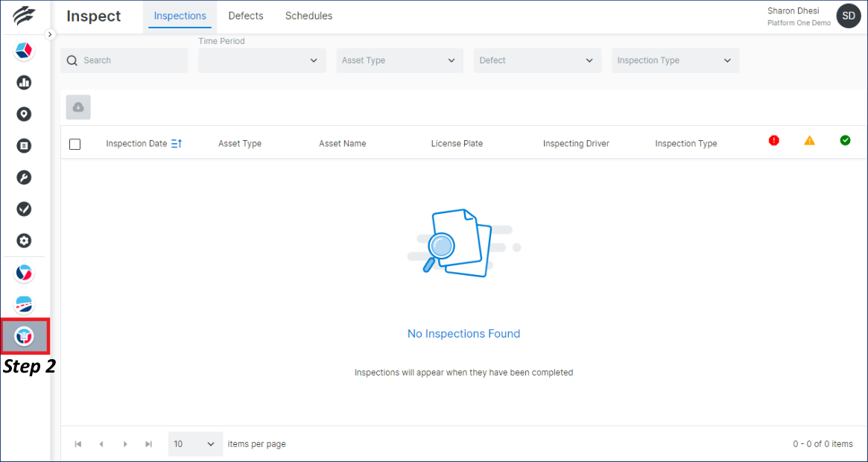The width and height of the screenshot is (868, 462).
Task: Expand the sidebar with the chevron arrow
Action: pyautogui.click(x=50, y=34)
